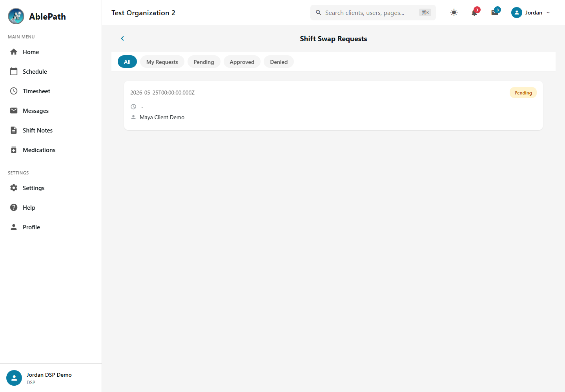The image size is (565, 392).
Task: Click the Shift Swap Requests heading
Action: coord(334,38)
